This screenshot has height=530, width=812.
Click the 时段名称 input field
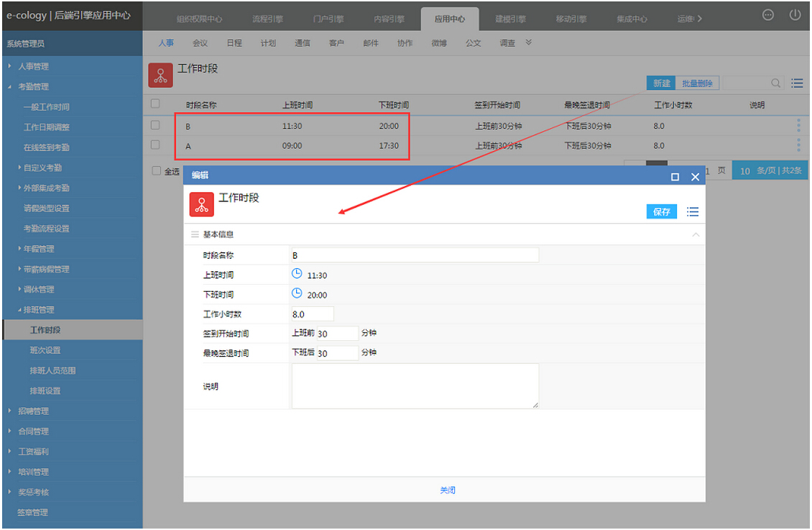click(415, 255)
